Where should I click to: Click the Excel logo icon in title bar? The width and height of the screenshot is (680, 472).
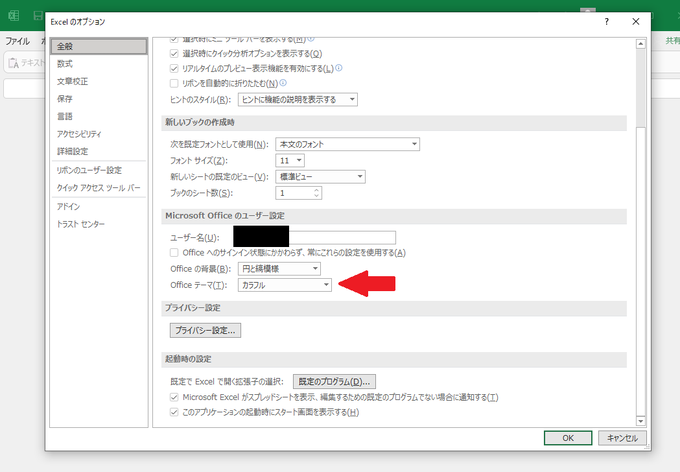click(x=14, y=16)
